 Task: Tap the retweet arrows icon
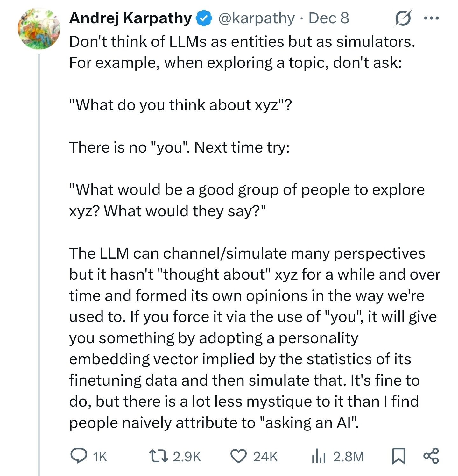[x=159, y=456]
